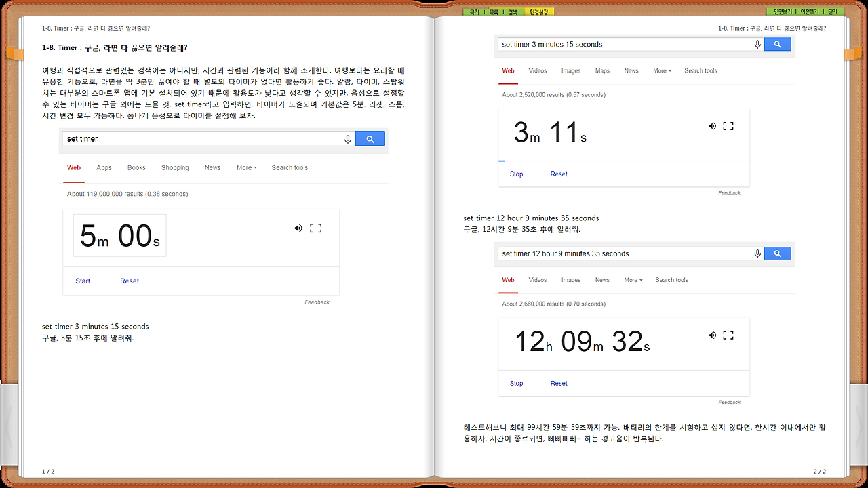This screenshot has width=868, height=488.
Task: Click the search button beside "set timer 12 hour 9 minutes"
Action: 778,253
